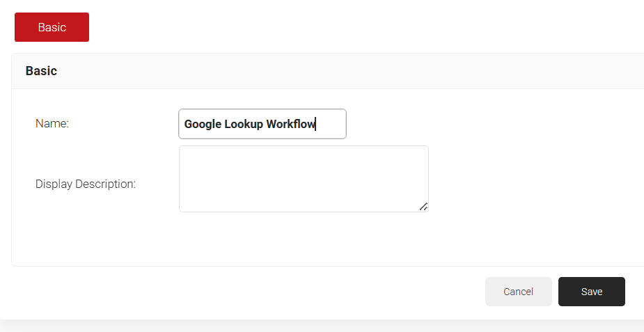Save the workflow with the Save button
Screen dimensions: 644x332
point(591,292)
